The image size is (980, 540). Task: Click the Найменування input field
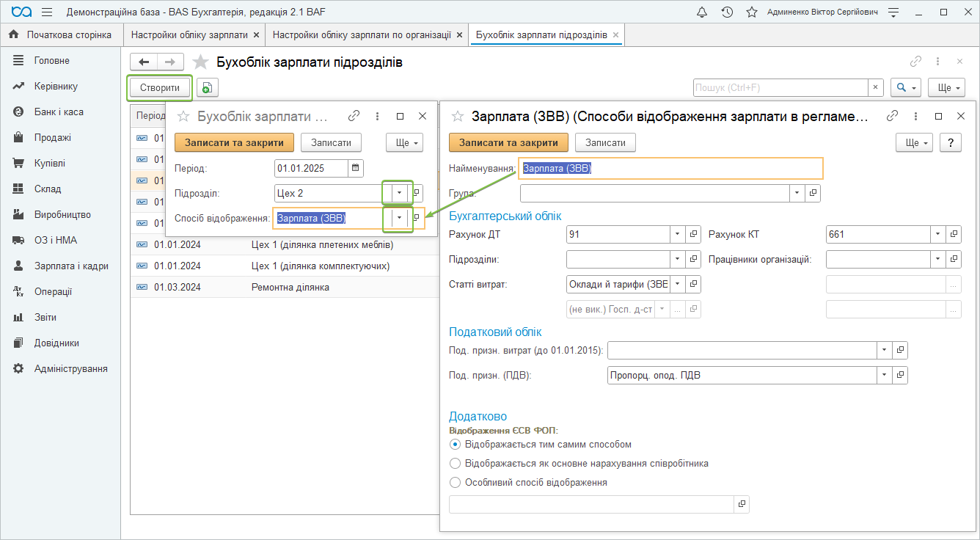(x=670, y=168)
